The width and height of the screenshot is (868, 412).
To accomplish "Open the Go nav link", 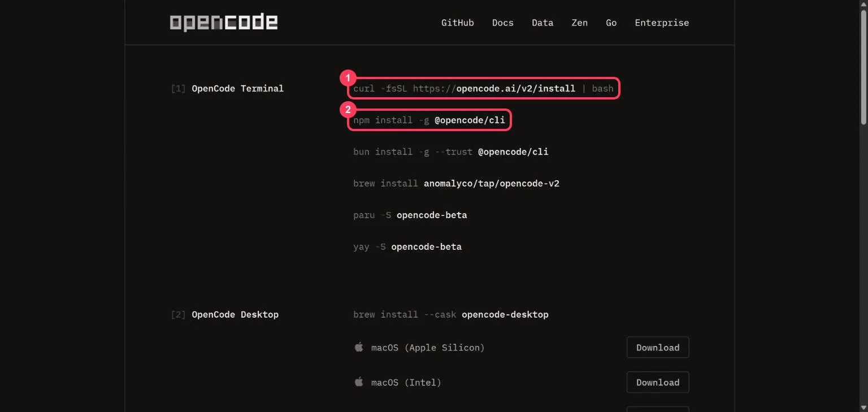I will tap(611, 23).
